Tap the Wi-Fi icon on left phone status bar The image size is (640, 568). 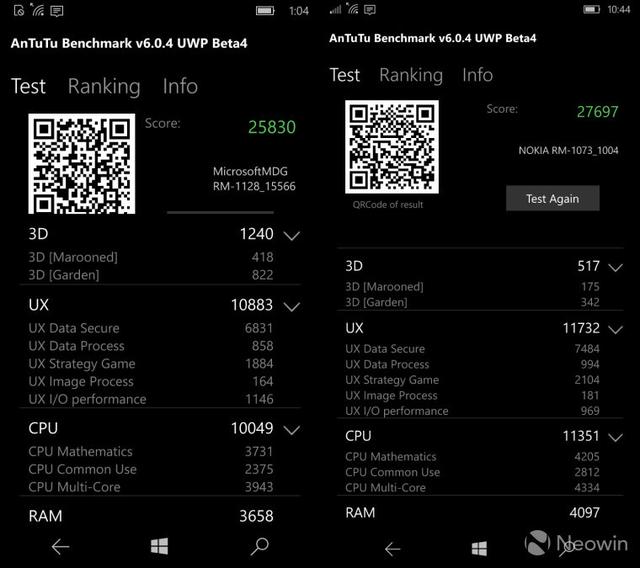coord(38,10)
